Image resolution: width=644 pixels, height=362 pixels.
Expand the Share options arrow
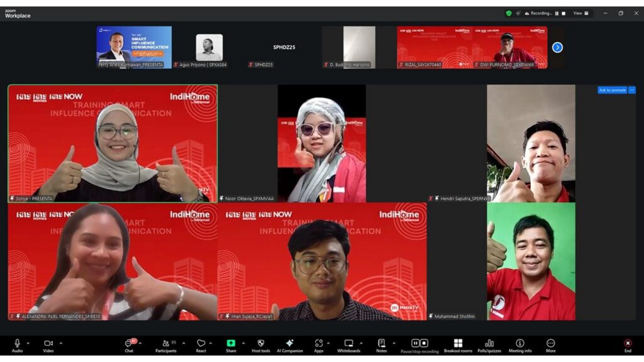(x=243, y=343)
